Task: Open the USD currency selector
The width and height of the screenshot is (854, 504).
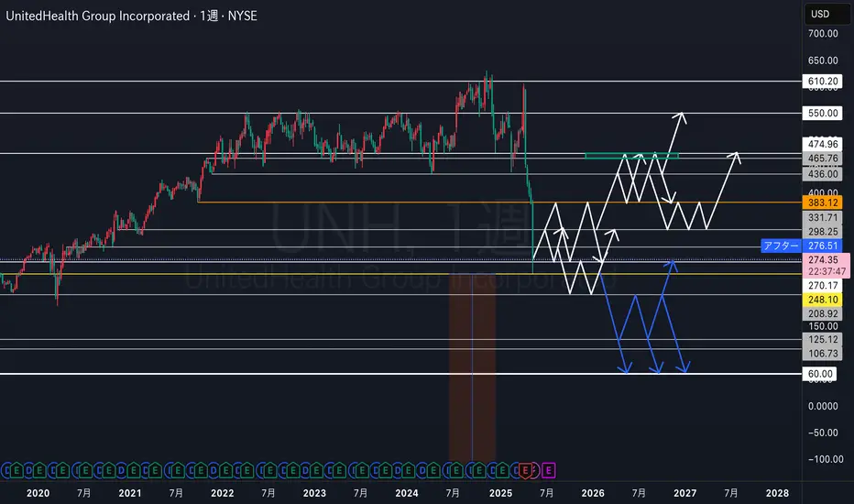Action: click(x=827, y=14)
